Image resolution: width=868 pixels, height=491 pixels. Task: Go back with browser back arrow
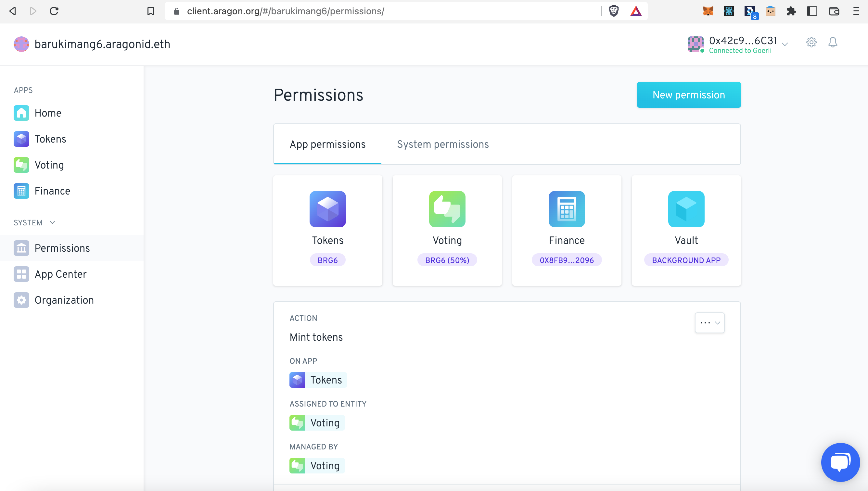point(12,11)
